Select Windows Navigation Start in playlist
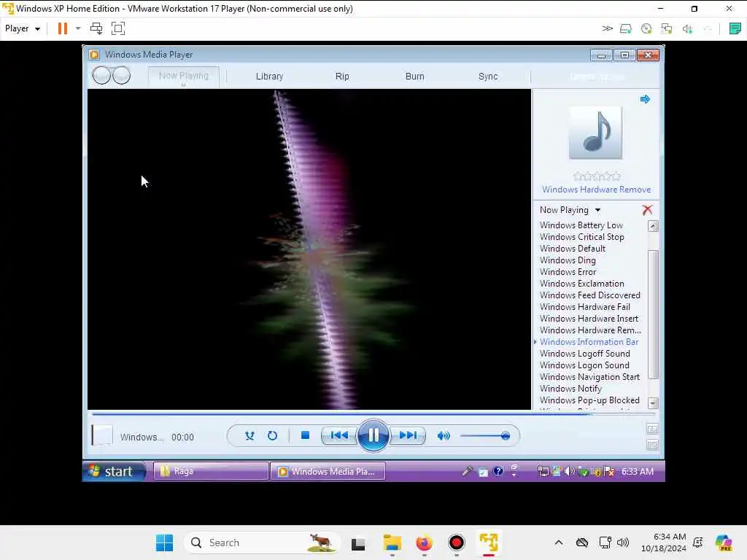 point(589,377)
